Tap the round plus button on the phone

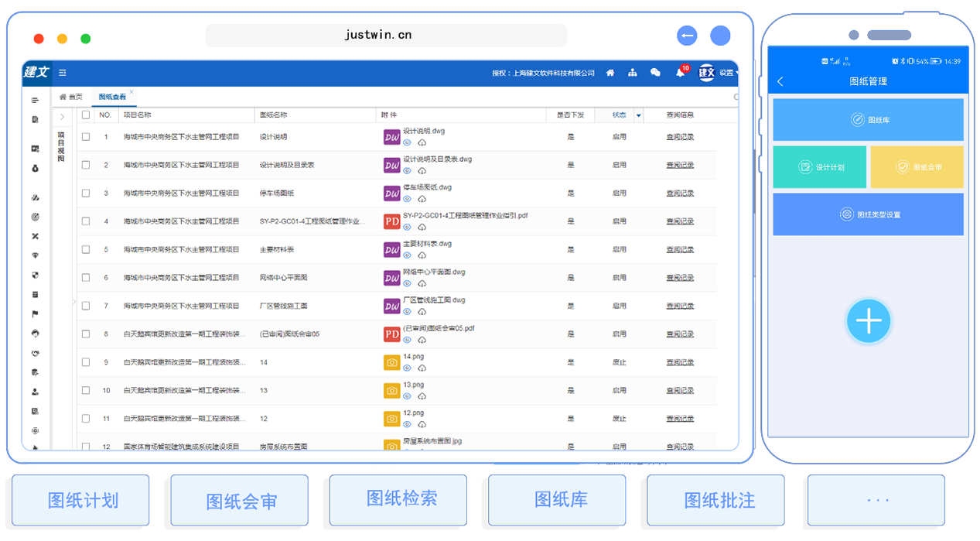(869, 321)
